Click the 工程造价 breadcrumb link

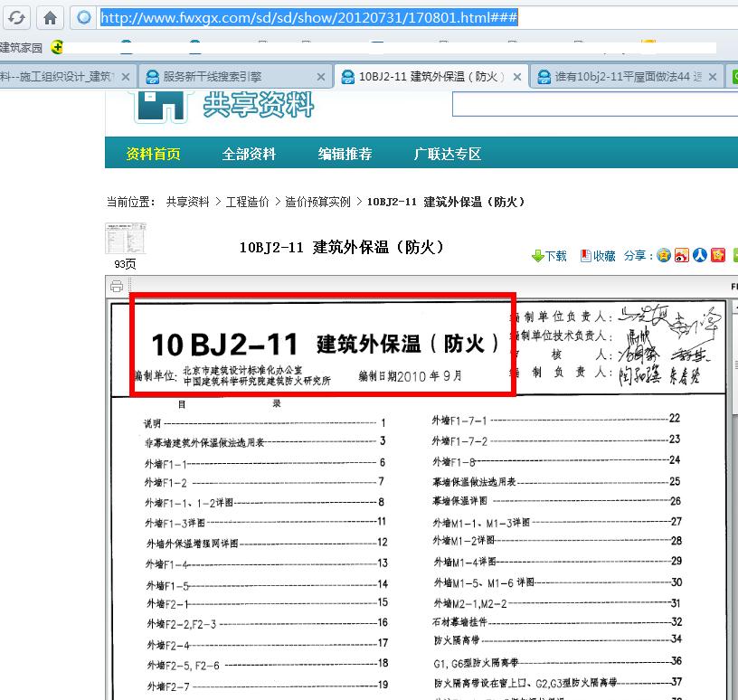click(247, 202)
